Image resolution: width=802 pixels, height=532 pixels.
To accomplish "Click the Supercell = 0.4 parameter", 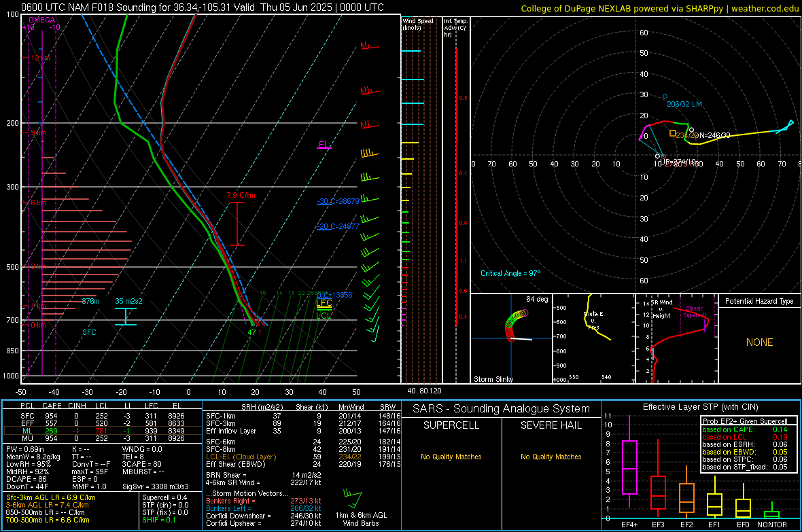I will tap(164, 497).
